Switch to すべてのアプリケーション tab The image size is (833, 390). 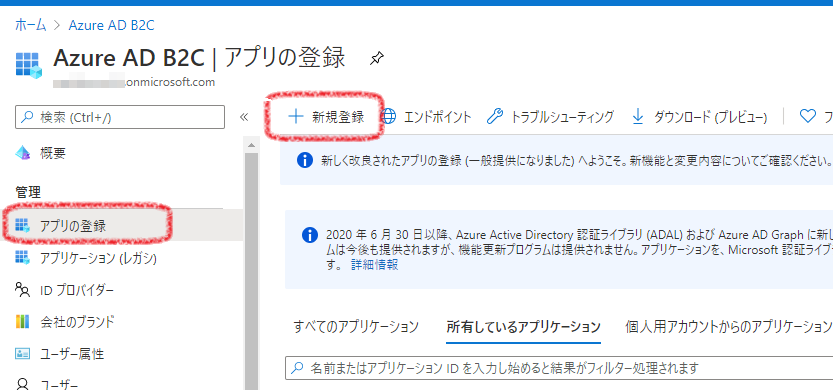356,326
